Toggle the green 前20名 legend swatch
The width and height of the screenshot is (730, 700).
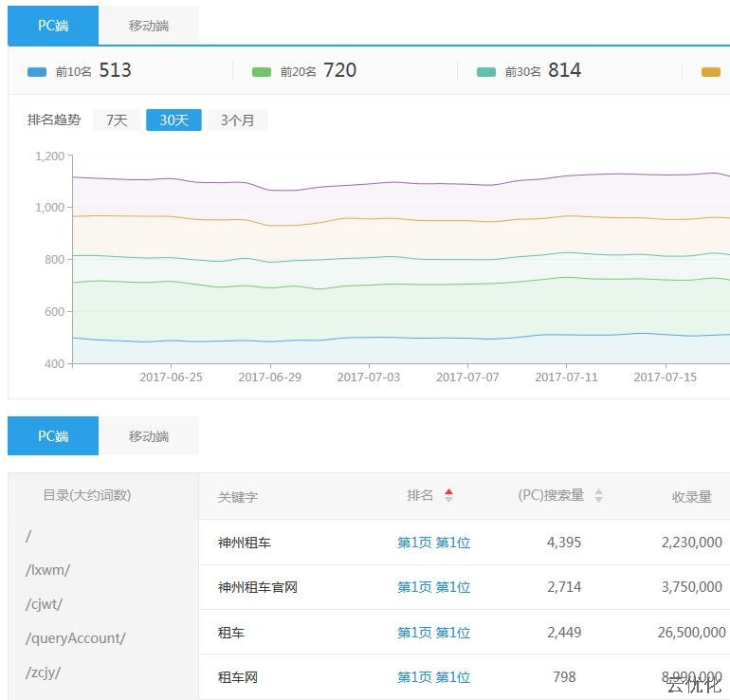262,72
